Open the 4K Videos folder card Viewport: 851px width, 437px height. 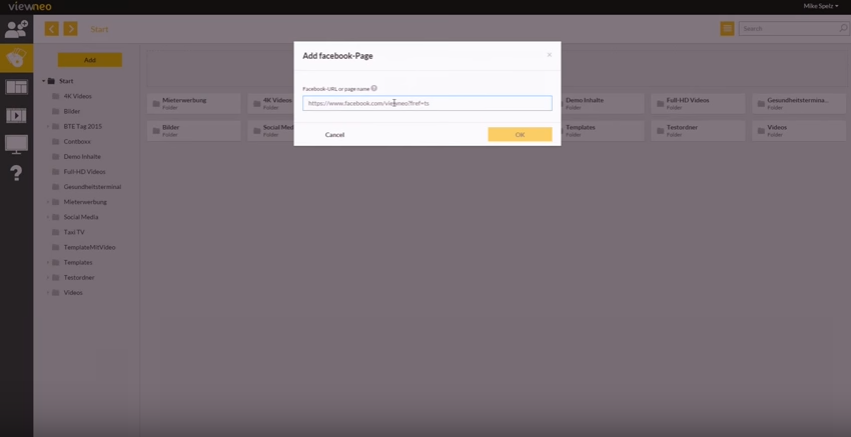pyautogui.click(x=271, y=103)
